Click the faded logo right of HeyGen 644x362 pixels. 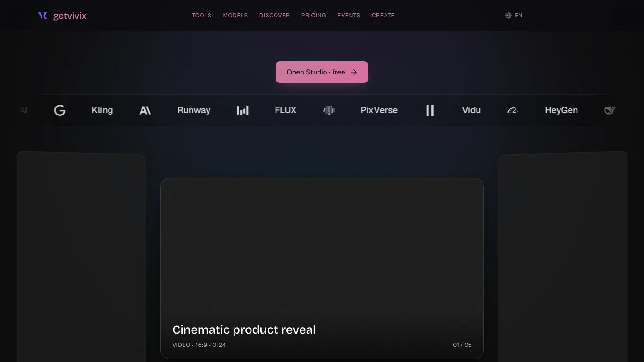point(610,110)
